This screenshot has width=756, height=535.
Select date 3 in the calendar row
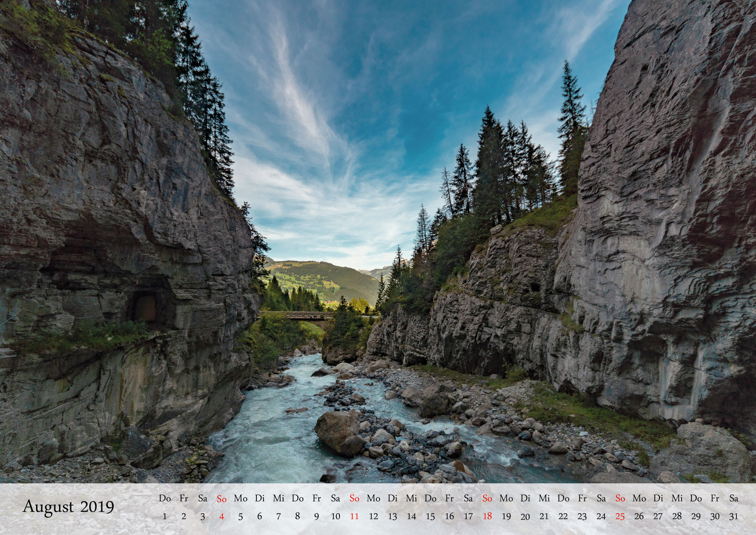202,516
